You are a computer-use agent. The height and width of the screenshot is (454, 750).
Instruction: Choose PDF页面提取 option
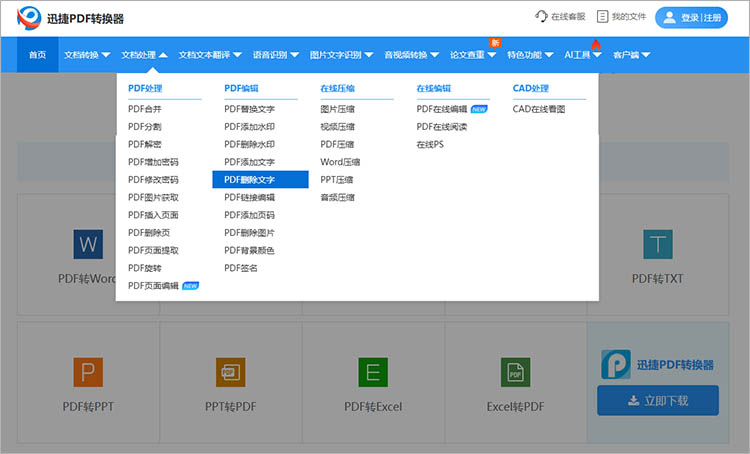pos(153,251)
